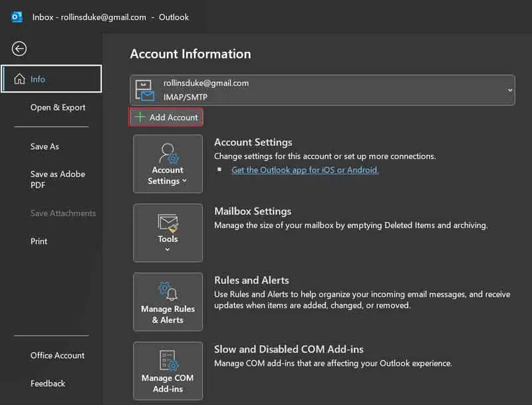Expand the account selector dropdown arrow

pos(509,90)
